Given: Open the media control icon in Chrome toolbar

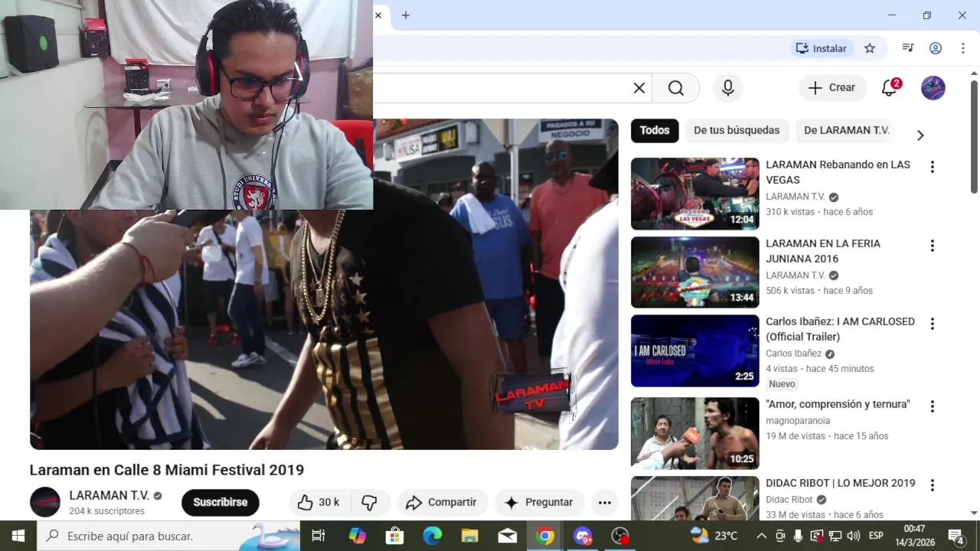Looking at the screenshot, I should click(908, 48).
